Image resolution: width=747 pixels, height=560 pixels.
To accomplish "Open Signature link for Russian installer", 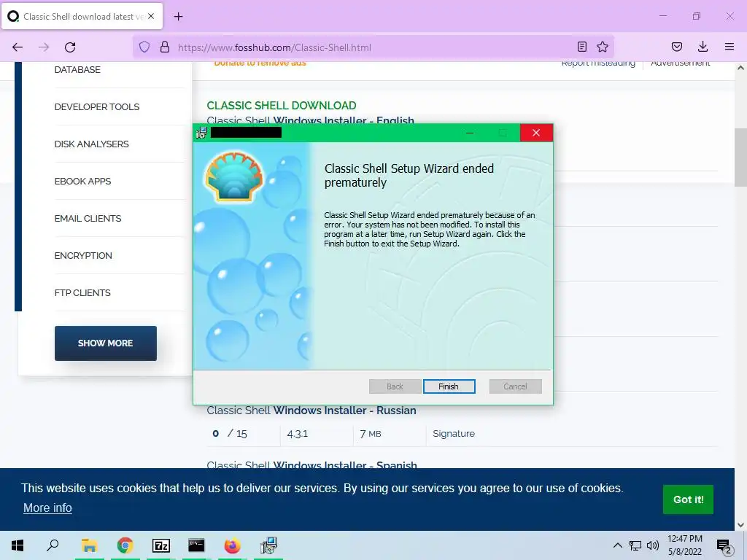I will [454, 433].
